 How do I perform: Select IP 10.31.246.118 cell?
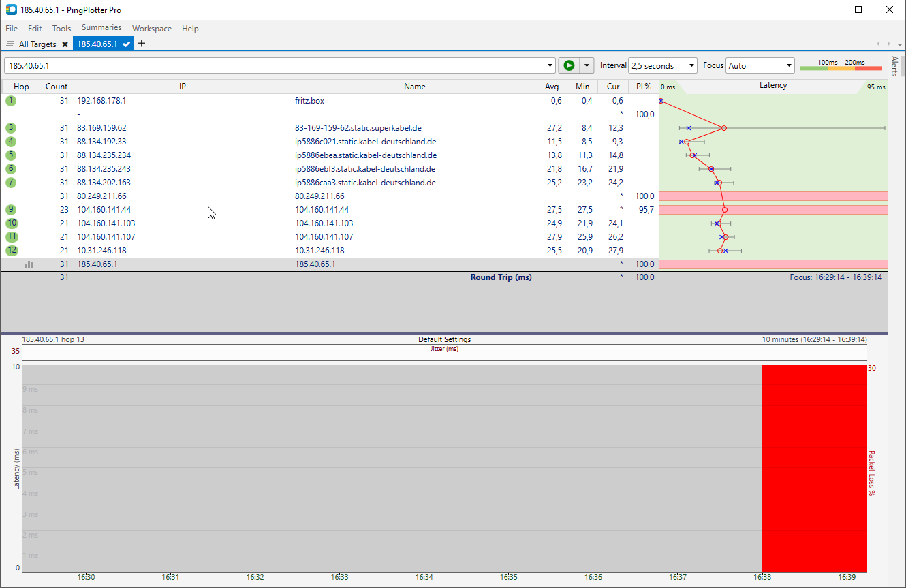click(x=101, y=251)
